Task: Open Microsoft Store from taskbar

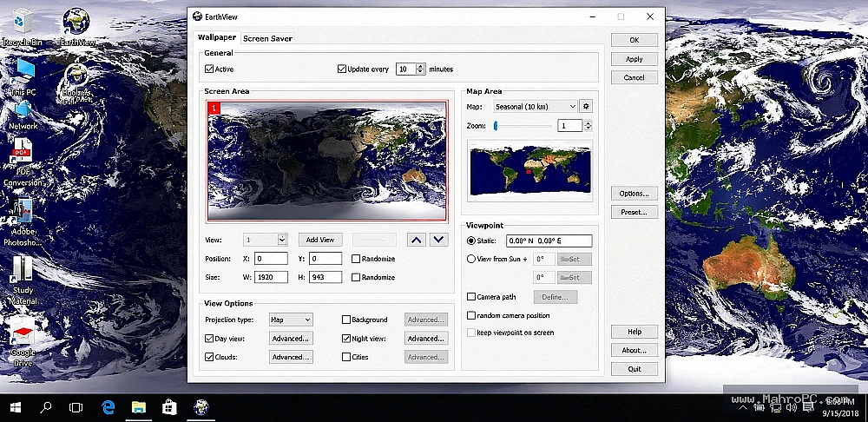Action: 169,408
